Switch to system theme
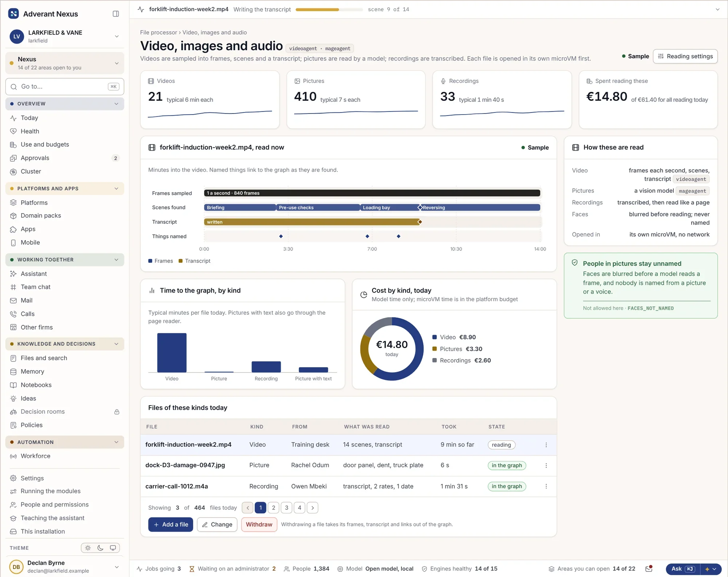 pos(113,548)
